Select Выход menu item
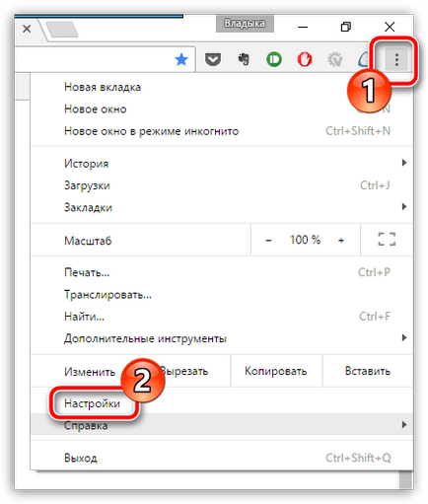 click(x=222, y=458)
